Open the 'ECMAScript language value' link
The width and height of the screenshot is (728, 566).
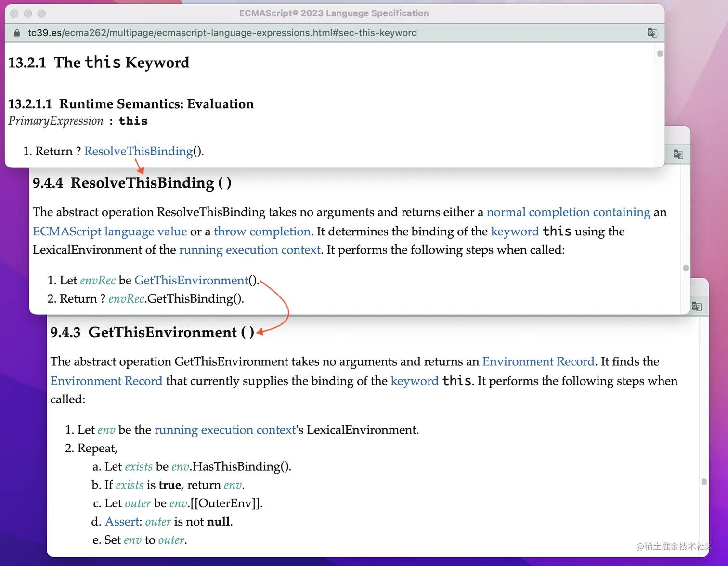(110, 232)
